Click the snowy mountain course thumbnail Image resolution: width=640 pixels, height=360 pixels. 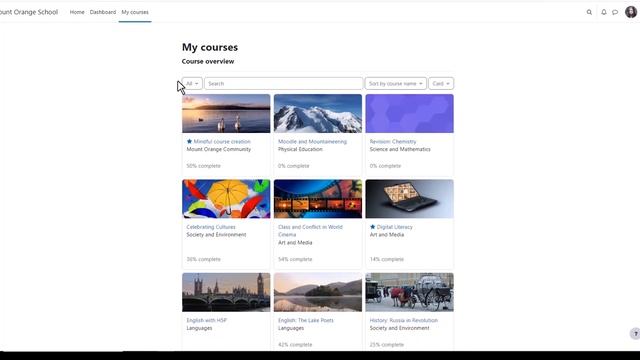(x=318, y=113)
